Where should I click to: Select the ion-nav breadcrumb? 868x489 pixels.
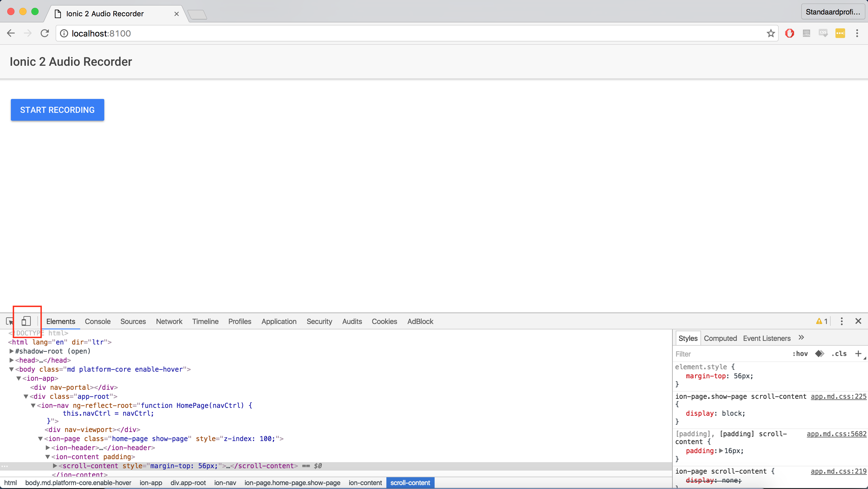coord(225,483)
